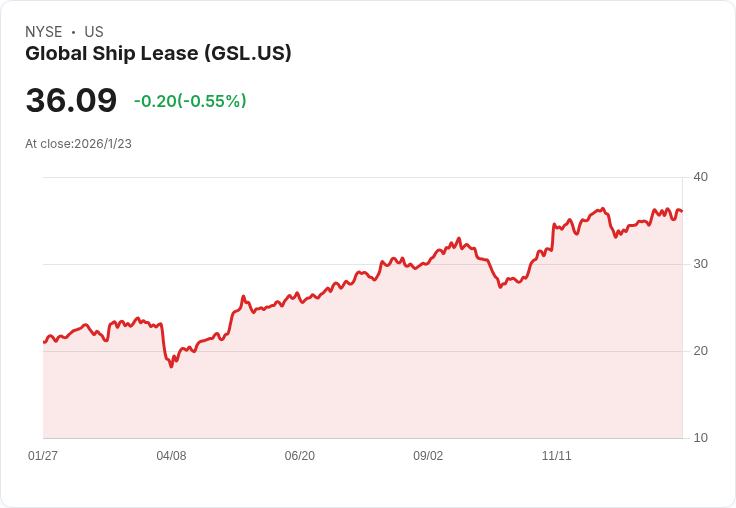Select the US market label

pyautogui.click(x=94, y=32)
